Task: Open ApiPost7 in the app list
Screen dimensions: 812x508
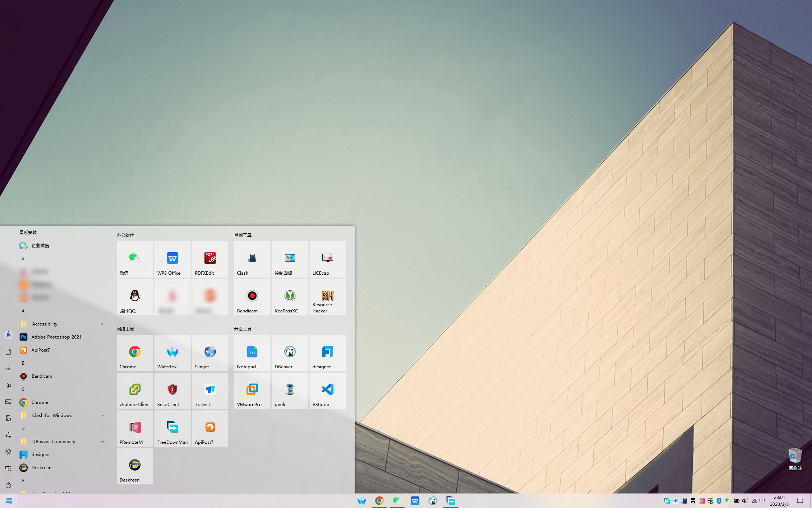Action: click(62, 350)
